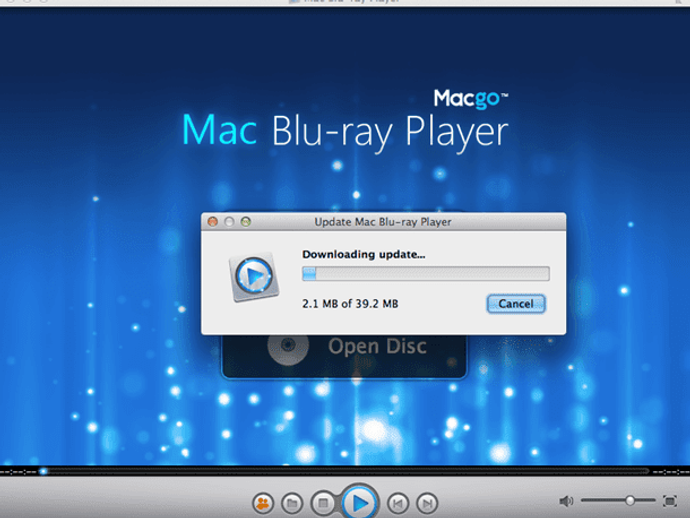Click the orange share icon

pos(263,503)
